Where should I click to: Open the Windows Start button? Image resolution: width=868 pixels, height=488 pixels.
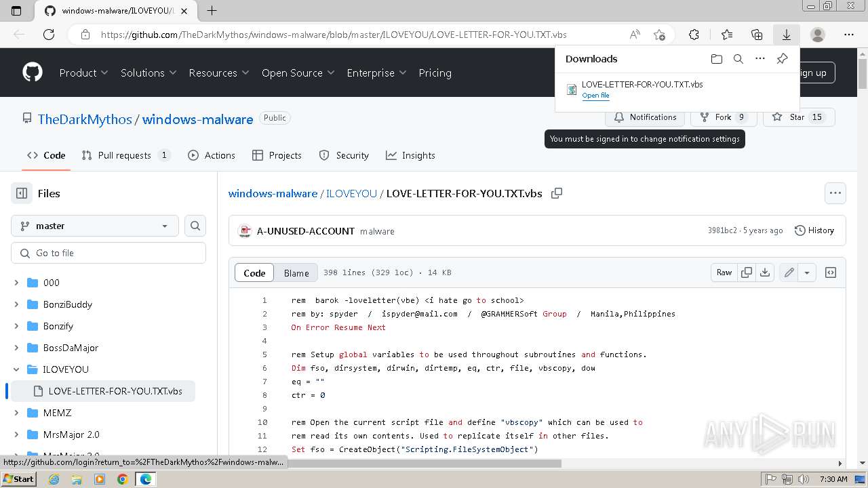point(18,479)
